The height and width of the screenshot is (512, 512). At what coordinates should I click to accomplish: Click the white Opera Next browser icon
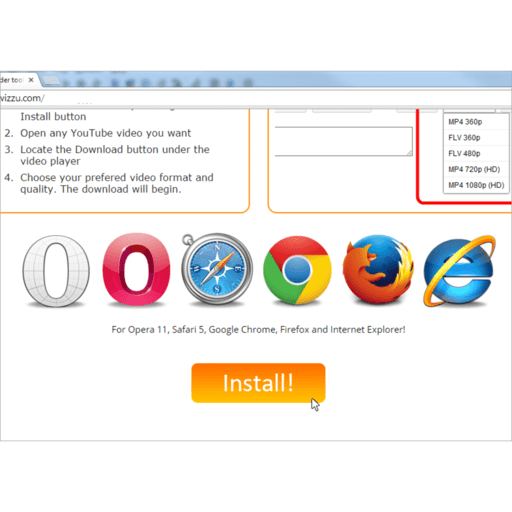[56, 271]
